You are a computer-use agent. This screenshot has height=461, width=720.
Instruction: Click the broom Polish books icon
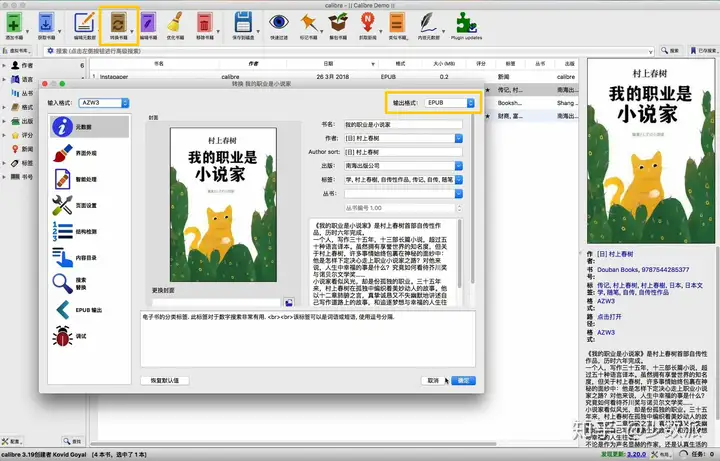(175, 23)
